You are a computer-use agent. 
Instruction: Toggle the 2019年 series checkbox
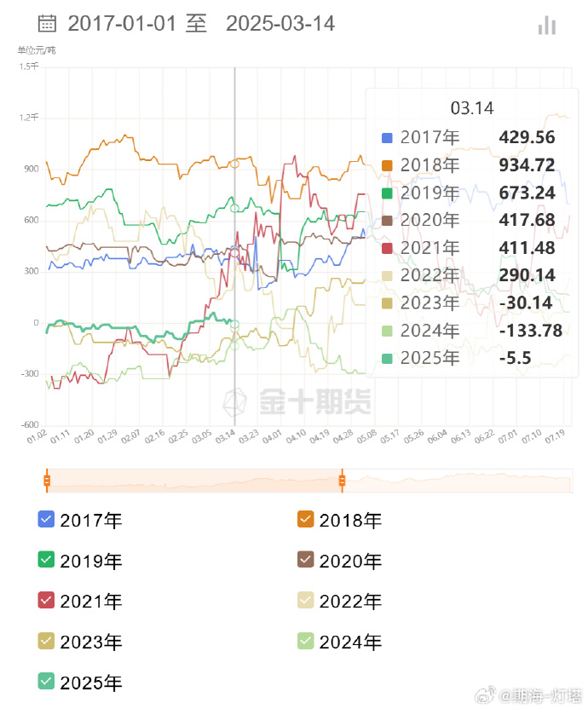[46, 560]
